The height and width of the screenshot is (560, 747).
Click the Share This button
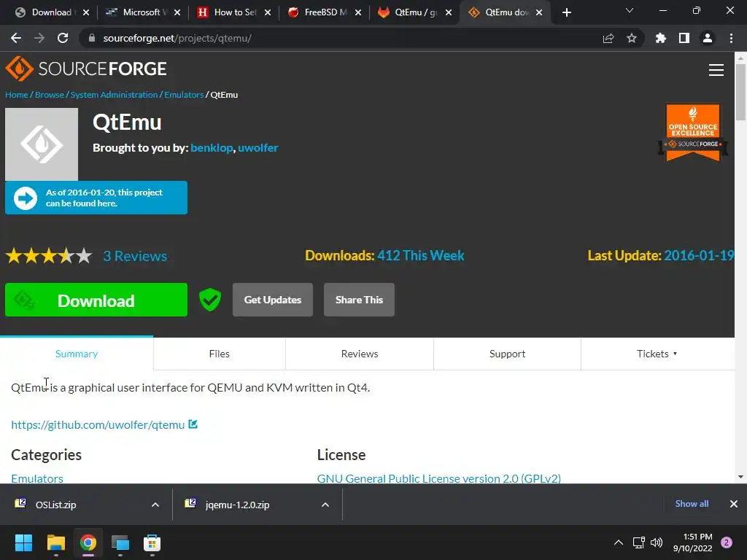coord(359,300)
